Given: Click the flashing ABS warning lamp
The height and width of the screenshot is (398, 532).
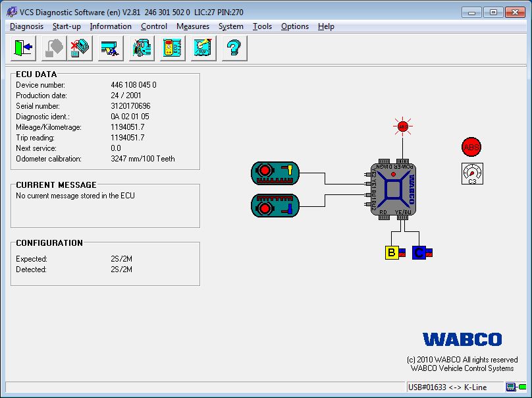Looking at the screenshot, I should click(403, 127).
